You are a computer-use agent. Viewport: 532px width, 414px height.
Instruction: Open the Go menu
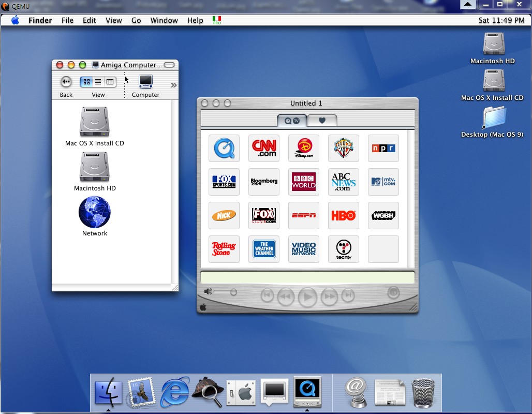coord(136,20)
